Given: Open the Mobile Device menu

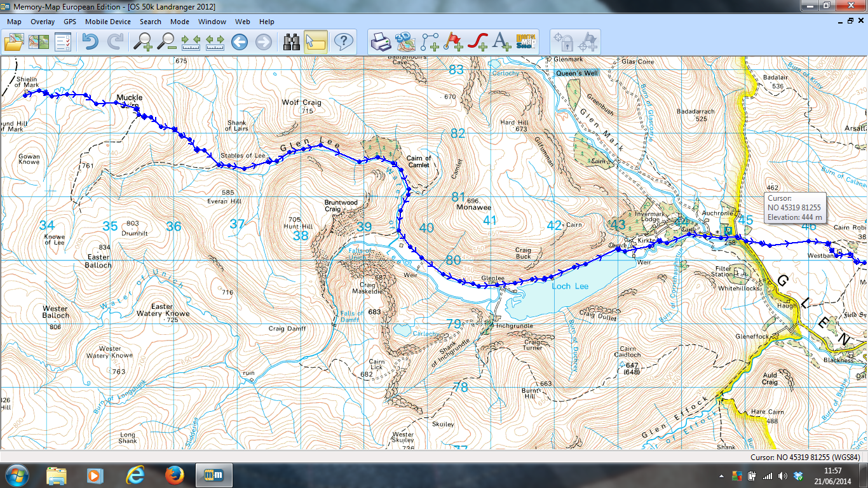Looking at the screenshot, I should pos(108,22).
